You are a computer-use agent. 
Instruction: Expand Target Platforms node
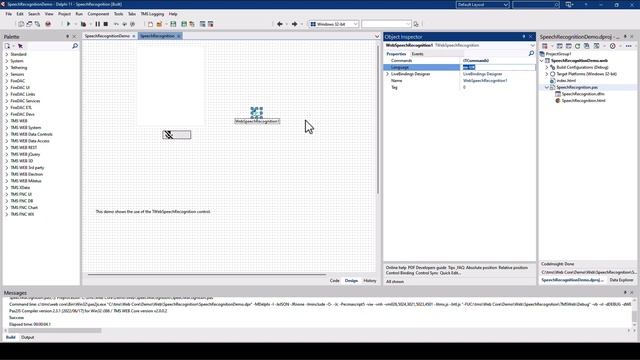[547, 74]
